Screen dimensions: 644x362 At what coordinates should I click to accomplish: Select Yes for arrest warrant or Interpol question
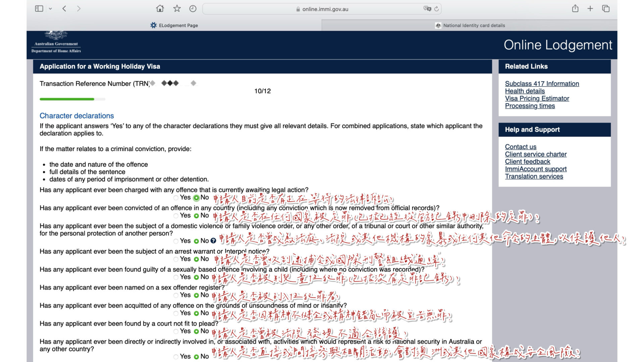176,259
